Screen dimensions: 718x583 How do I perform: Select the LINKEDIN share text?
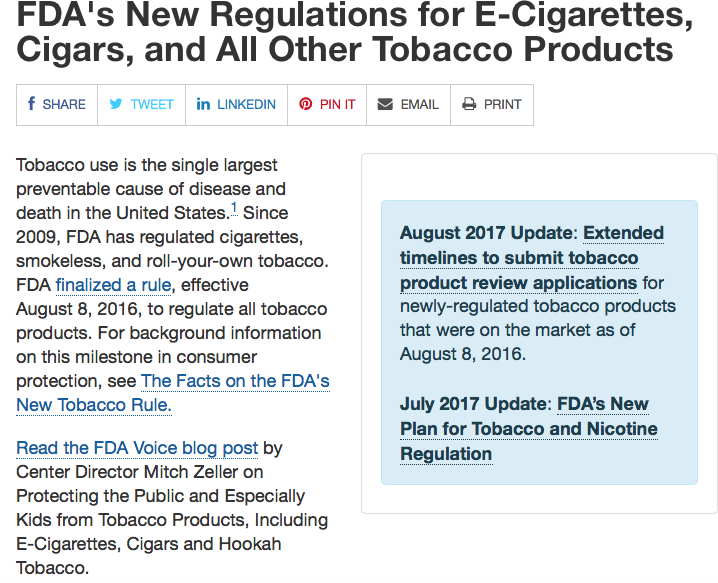point(246,104)
